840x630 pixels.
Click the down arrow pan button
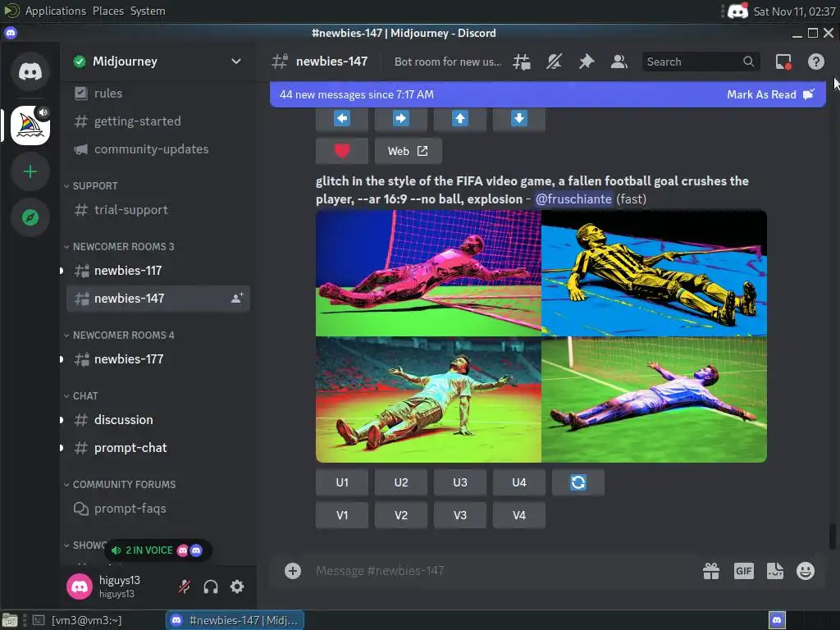[518, 118]
